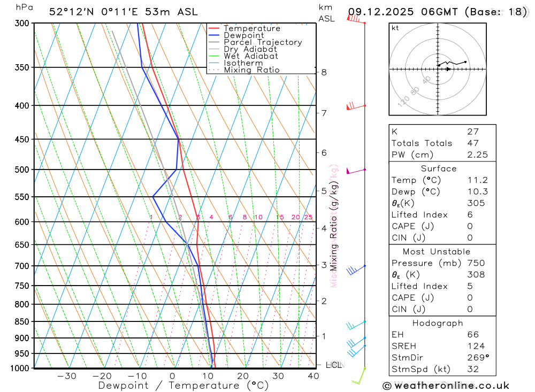The width and height of the screenshot is (535, 392).
Task: Click the StmSpd (kt) value 32
Action: pos(473,369)
